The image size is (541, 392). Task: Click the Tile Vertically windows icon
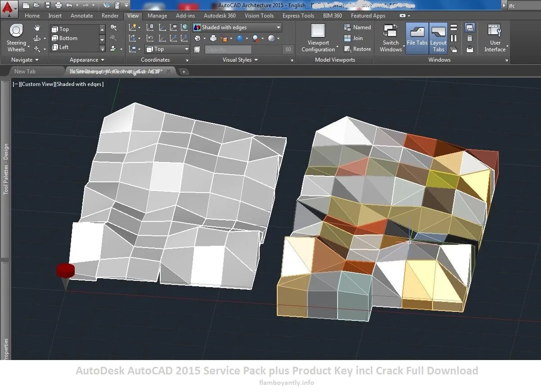[x=454, y=38]
